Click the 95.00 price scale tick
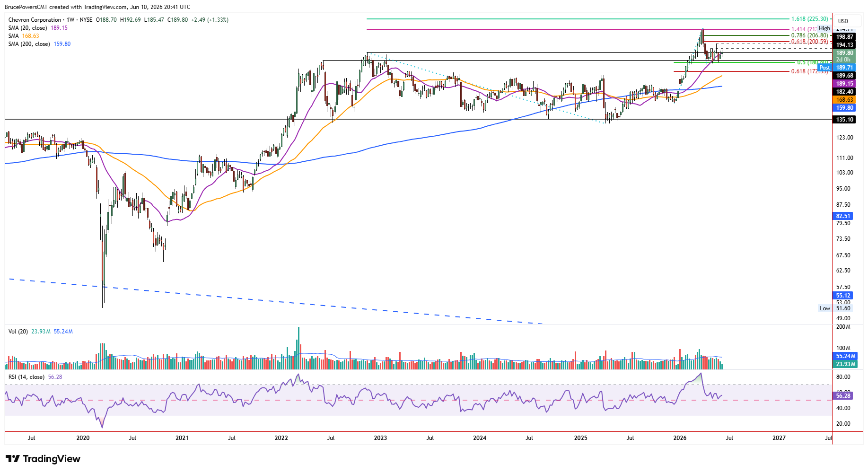The image size is (868, 473). tap(843, 189)
